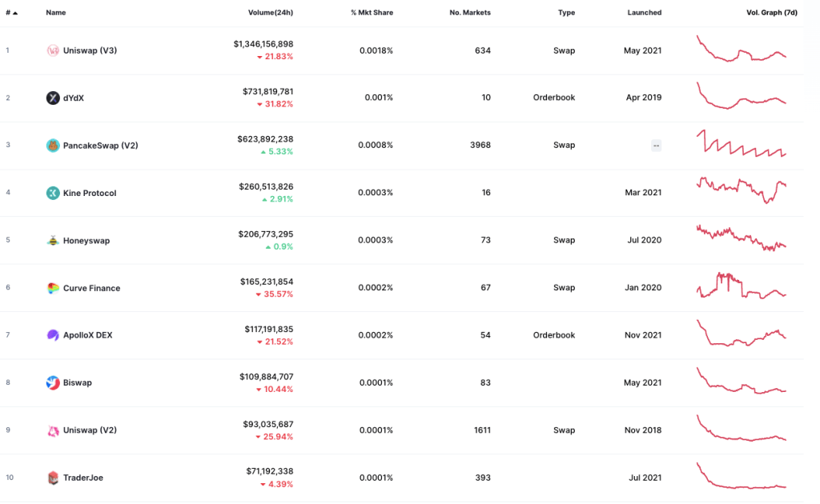Open the Uniswap (V2) unicorn icon

[x=53, y=430]
